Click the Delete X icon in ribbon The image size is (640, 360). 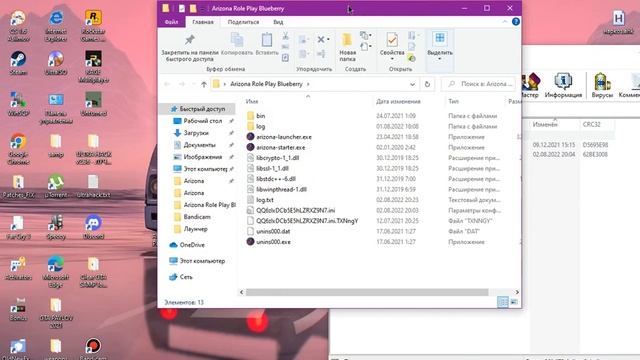click(x=322, y=39)
